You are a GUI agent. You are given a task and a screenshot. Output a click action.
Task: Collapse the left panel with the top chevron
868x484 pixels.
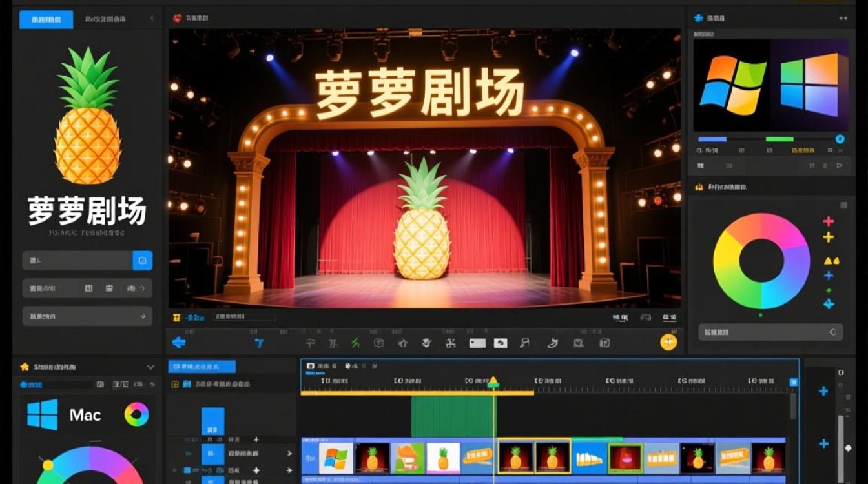(x=153, y=19)
